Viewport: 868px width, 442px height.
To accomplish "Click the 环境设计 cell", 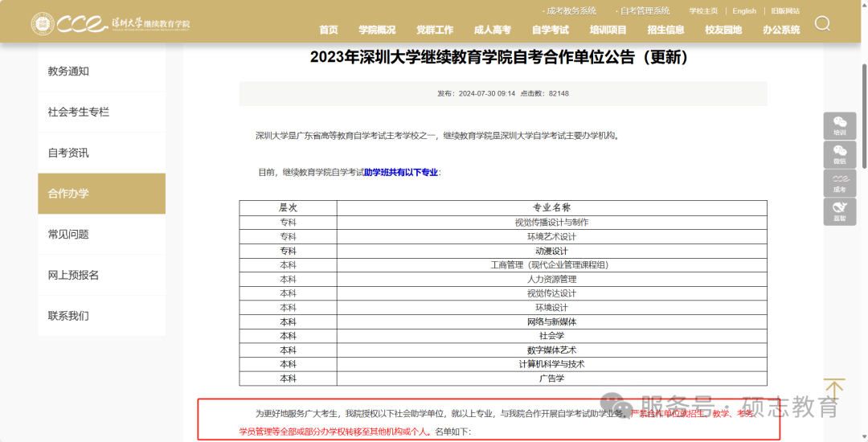I will (552, 308).
